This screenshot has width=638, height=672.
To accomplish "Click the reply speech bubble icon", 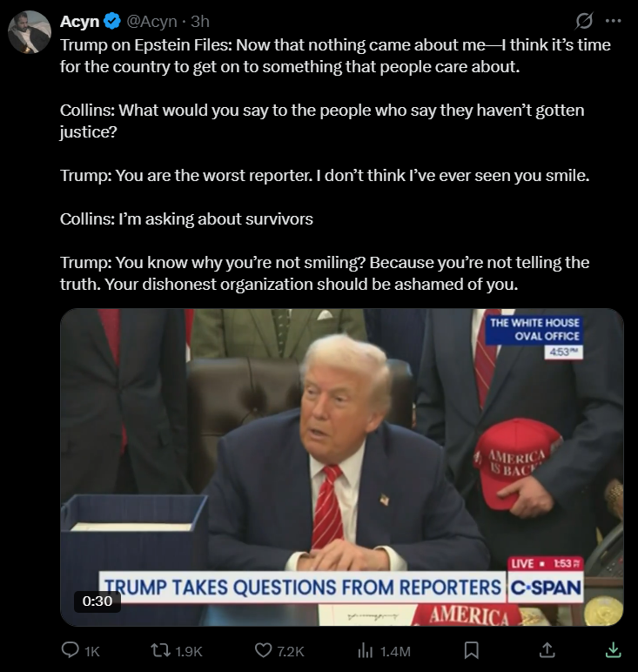I will point(70,650).
